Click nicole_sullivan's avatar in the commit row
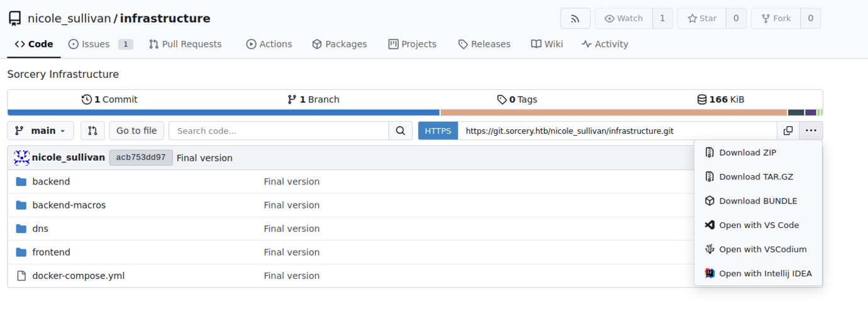 tap(22, 158)
